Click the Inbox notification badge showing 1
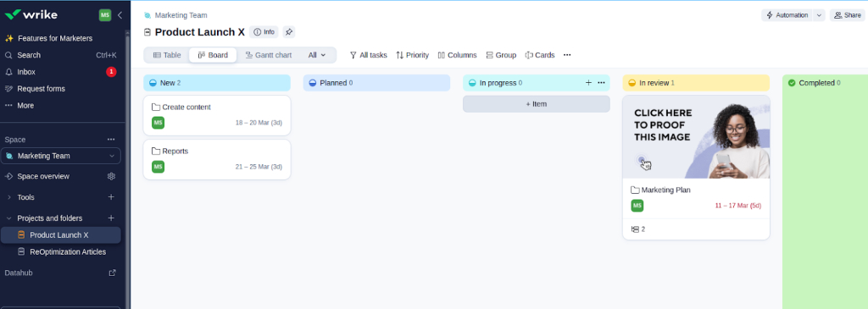This screenshot has height=309, width=868. (x=111, y=72)
